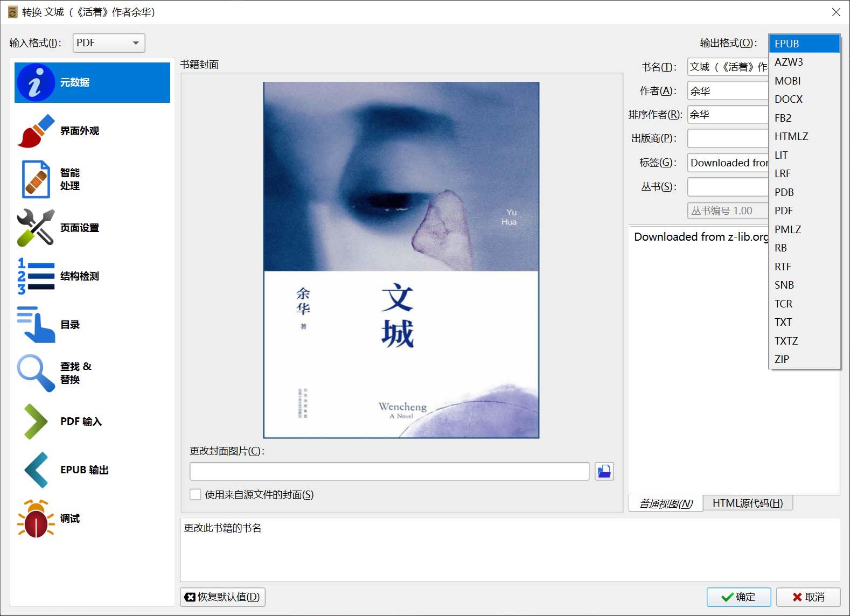Image resolution: width=850 pixels, height=616 pixels.
Task: Click the 出版商 publisher field
Action: [728, 138]
